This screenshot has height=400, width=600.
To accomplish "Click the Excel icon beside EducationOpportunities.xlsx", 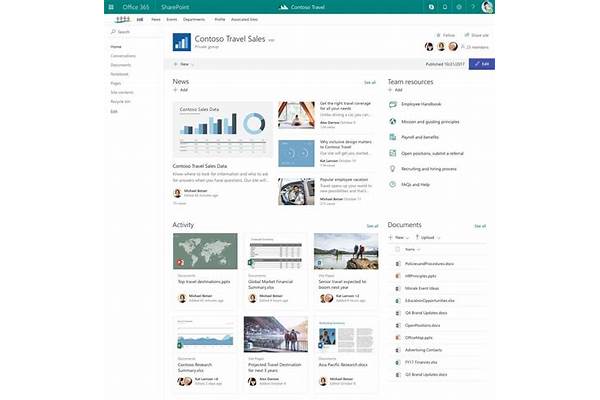I will (x=398, y=301).
